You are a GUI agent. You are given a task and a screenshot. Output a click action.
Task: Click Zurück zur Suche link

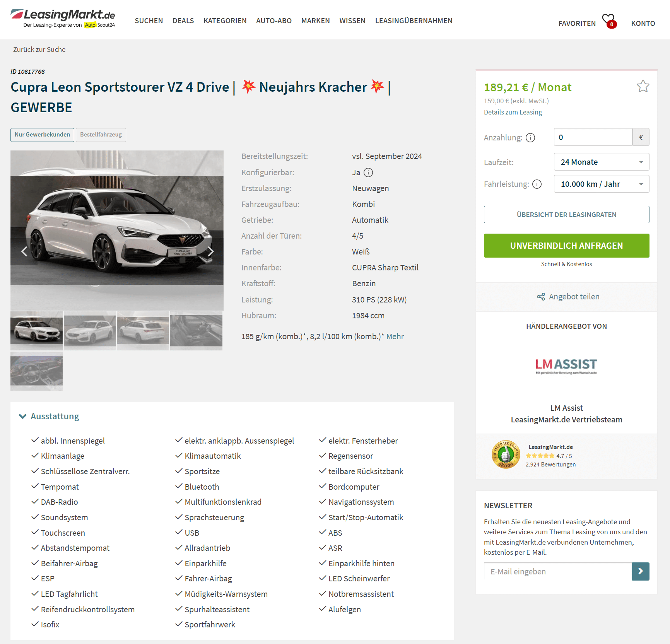[x=39, y=50]
